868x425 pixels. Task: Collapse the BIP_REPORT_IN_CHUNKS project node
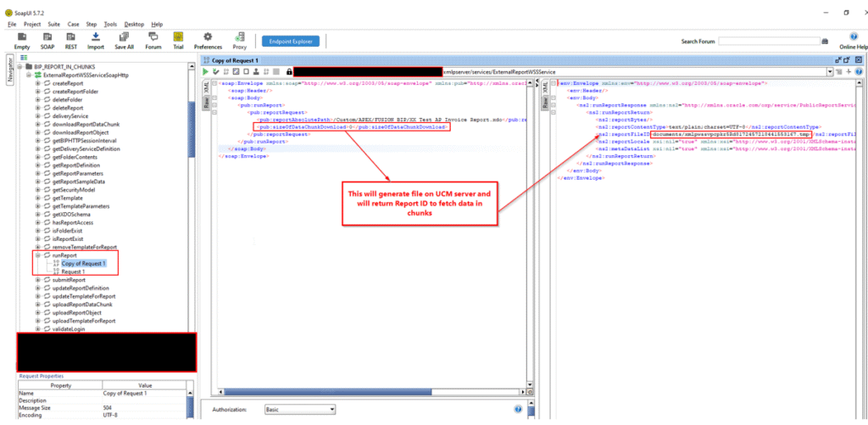[20, 66]
